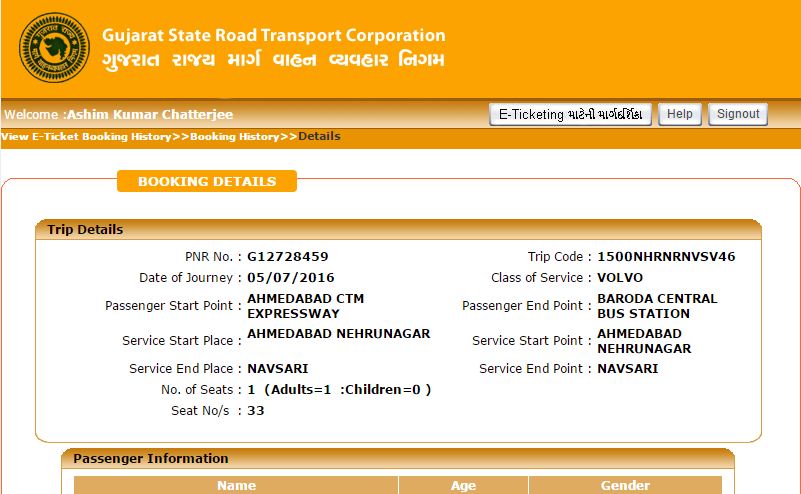Viewport: 801px width, 494px height.
Task: Click the BOOKING DETAILS tab header
Action: coord(207,182)
